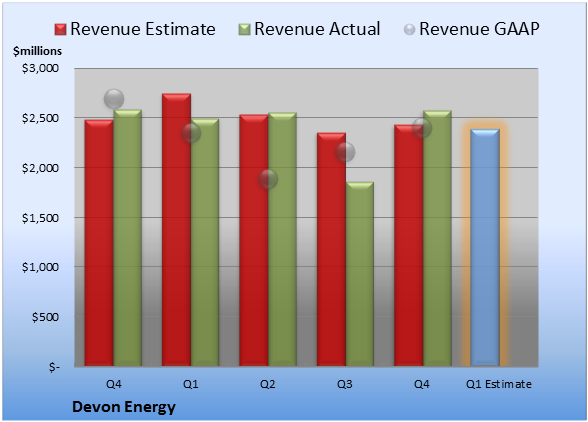Select the 'Revenue Actual' legend text
588x422 pixels.
(317, 29)
